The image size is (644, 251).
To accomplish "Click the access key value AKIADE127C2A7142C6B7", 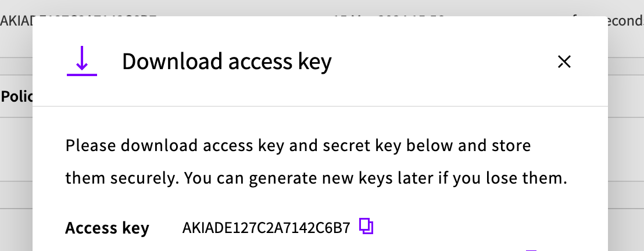I will tap(266, 228).
